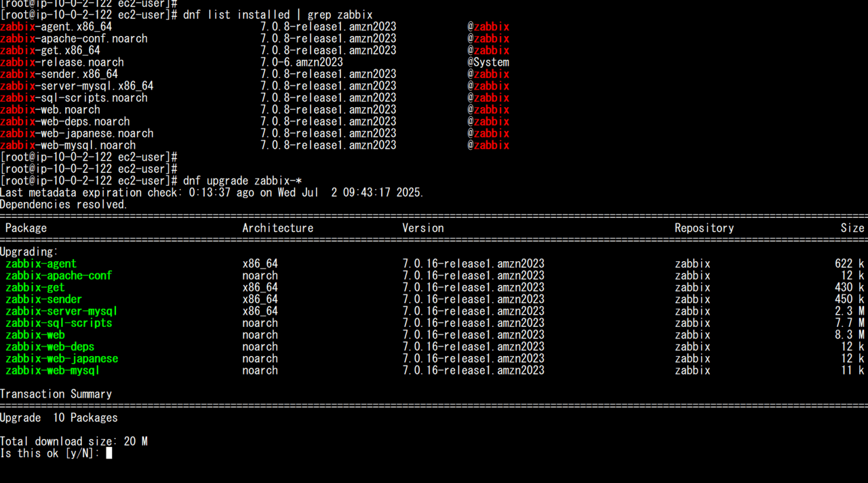Select green zabbix-web-deps in upgrade list
This screenshot has height=483, width=868.
[50, 347]
